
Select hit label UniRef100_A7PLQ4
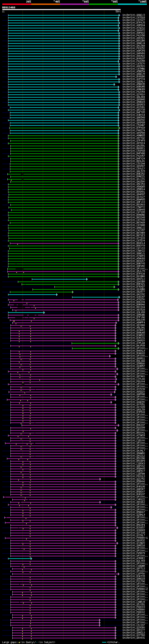[x=133, y=343]
